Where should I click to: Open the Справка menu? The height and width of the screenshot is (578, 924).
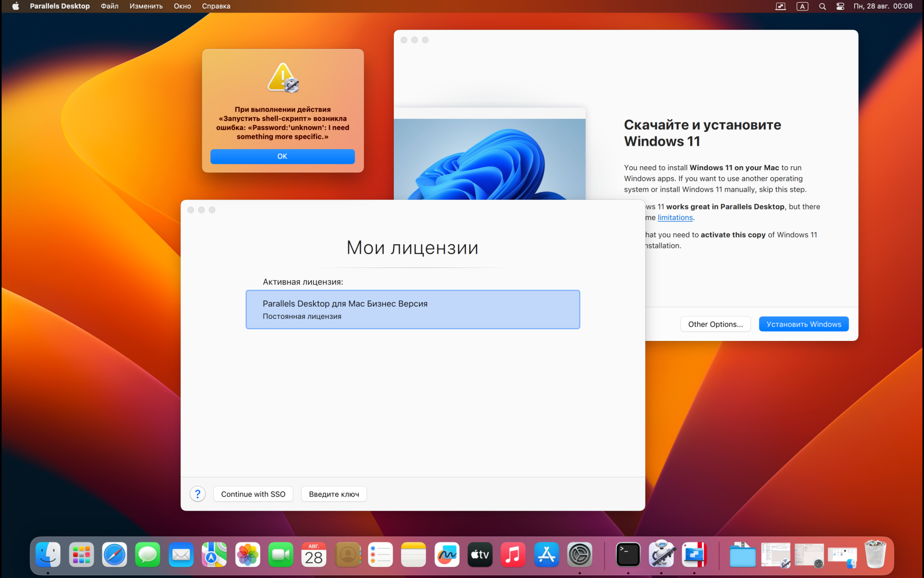(x=216, y=6)
